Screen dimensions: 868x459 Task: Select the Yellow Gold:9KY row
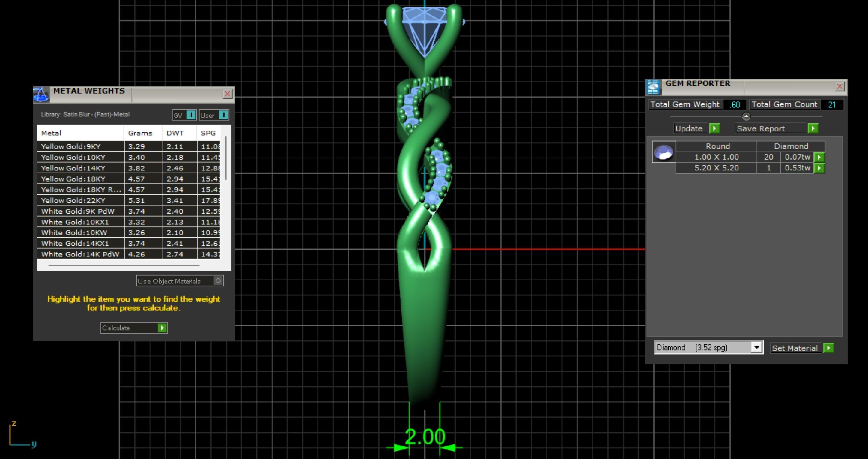click(128, 146)
